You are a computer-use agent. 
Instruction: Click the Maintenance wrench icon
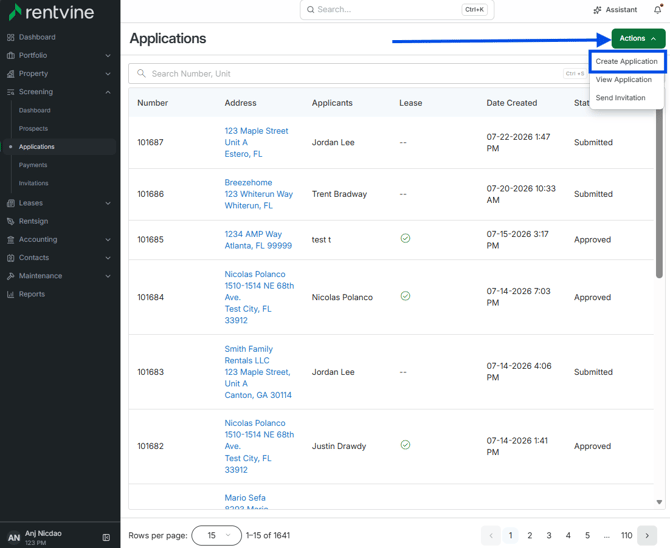coord(11,276)
